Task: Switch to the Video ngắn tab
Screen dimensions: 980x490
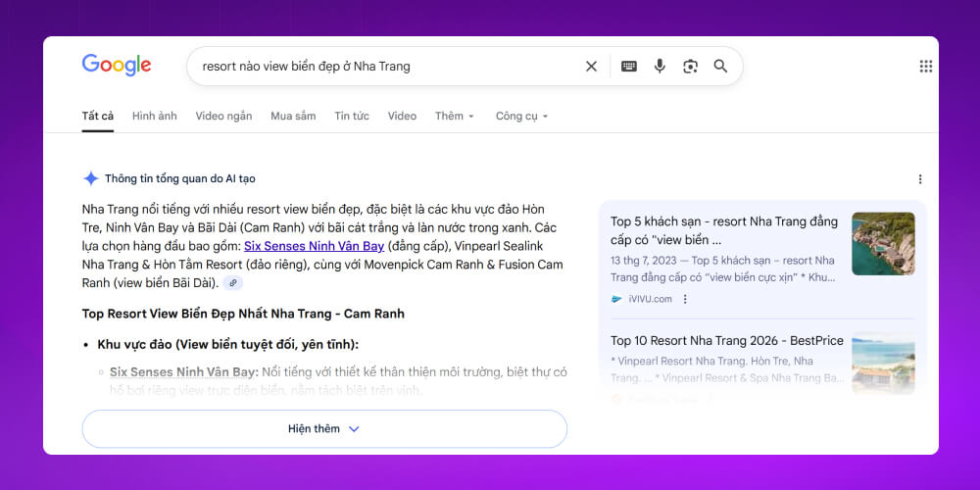Action: pyautogui.click(x=223, y=117)
